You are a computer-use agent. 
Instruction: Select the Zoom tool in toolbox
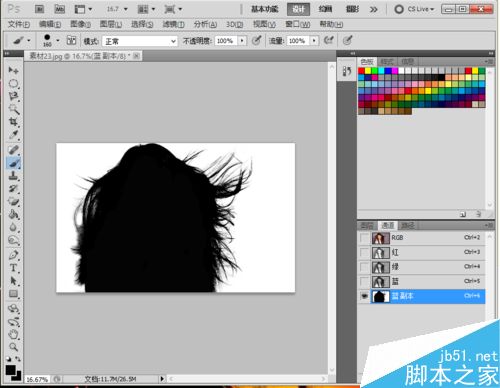click(x=13, y=347)
